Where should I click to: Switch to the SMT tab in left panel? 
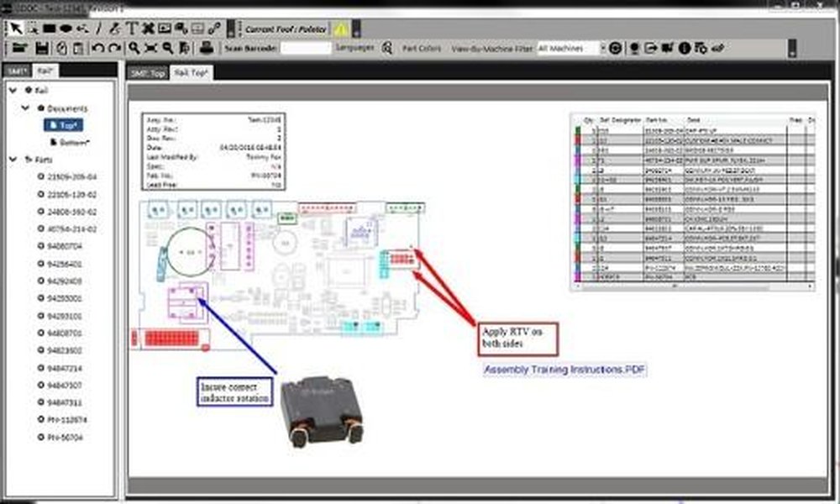pos(15,71)
